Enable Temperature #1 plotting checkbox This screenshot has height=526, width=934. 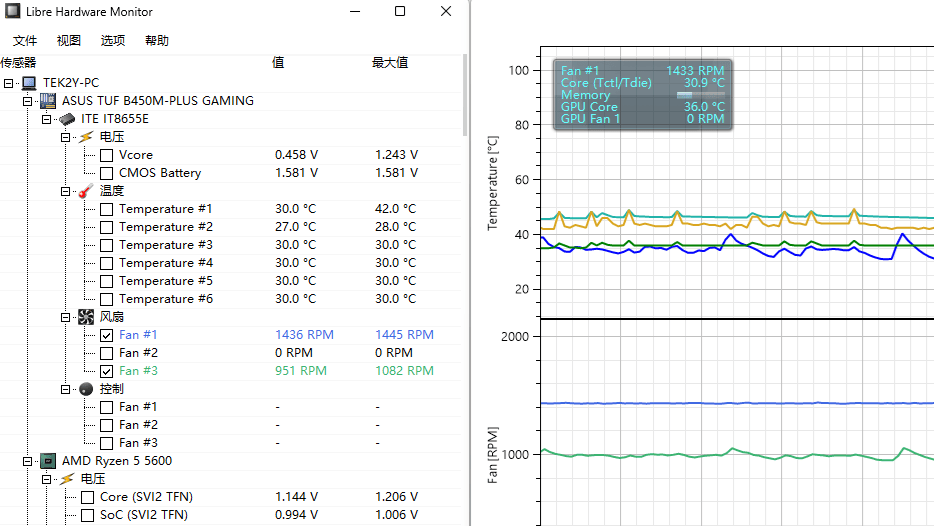tap(107, 209)
